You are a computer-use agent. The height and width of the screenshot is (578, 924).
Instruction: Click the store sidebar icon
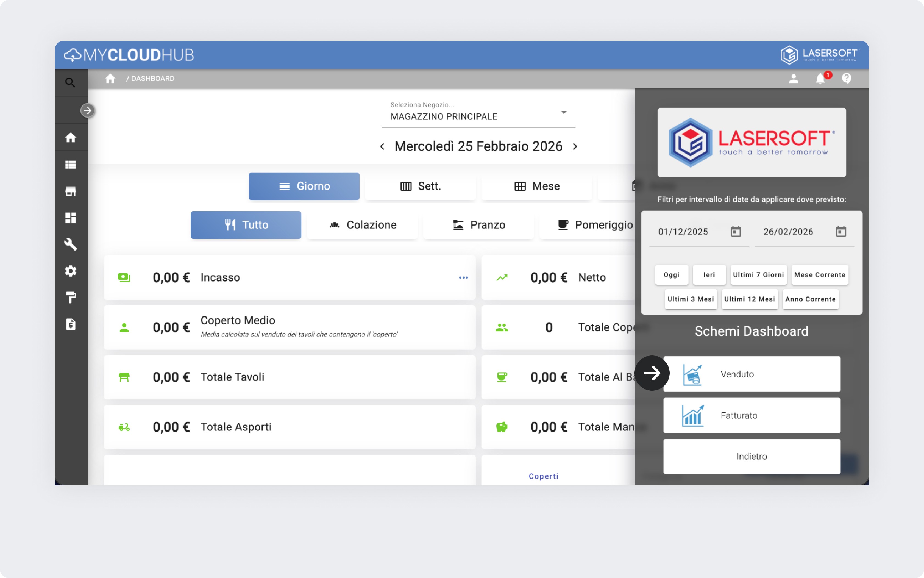[x=71, y=191]
